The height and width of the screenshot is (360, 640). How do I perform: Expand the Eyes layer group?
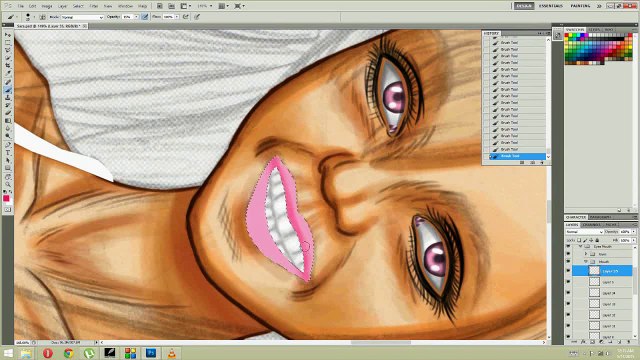[x=586, y=254]
